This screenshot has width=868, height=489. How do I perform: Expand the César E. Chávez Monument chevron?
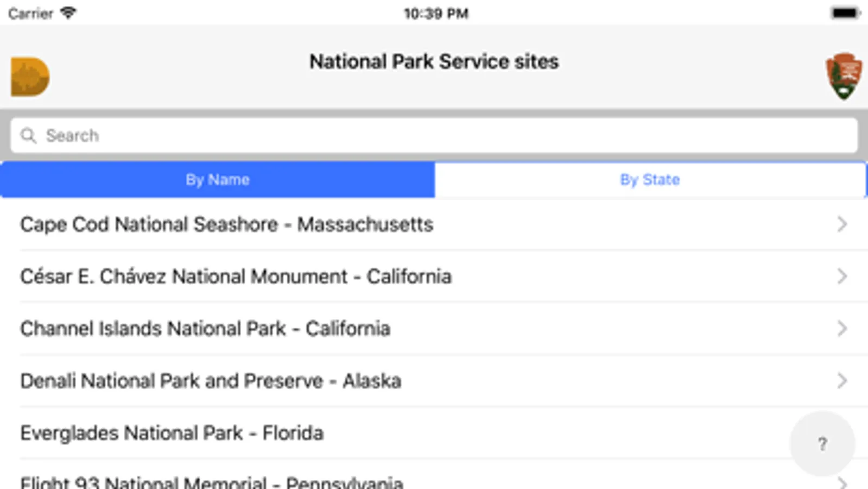[842, 277]
